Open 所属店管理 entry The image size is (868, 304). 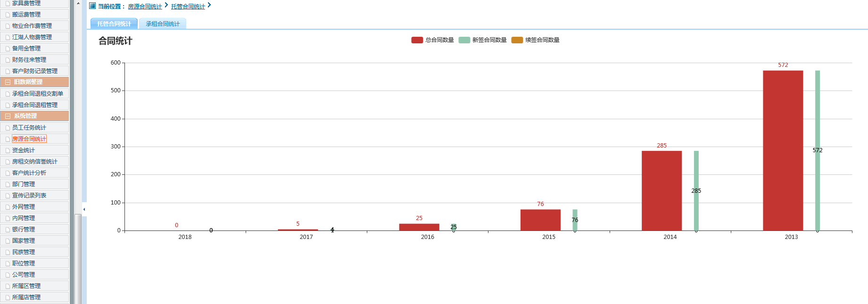coord(34,297)
